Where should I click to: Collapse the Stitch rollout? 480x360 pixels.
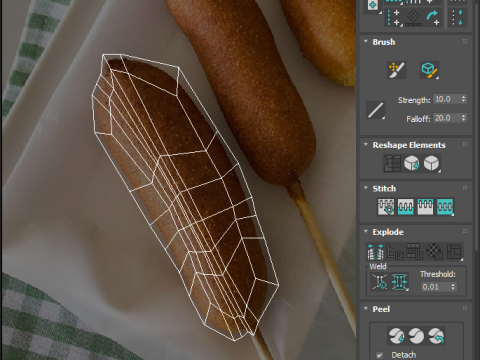366,188
